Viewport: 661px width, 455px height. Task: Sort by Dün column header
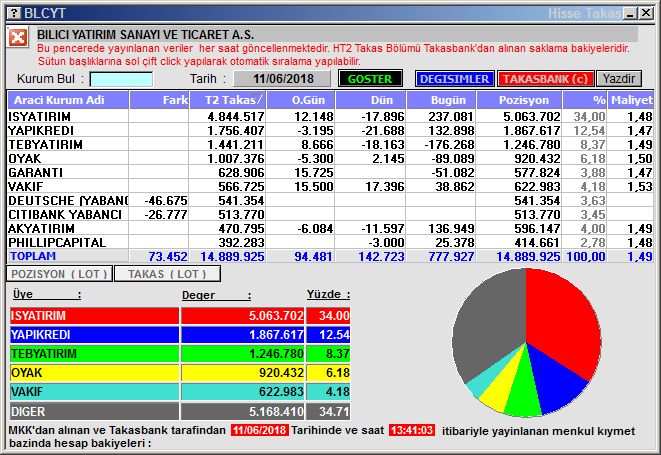tap(370, 100)
